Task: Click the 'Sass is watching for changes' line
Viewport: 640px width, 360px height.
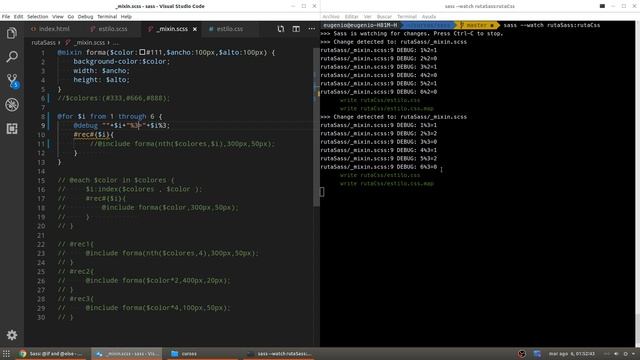Action: coord(412,33)
